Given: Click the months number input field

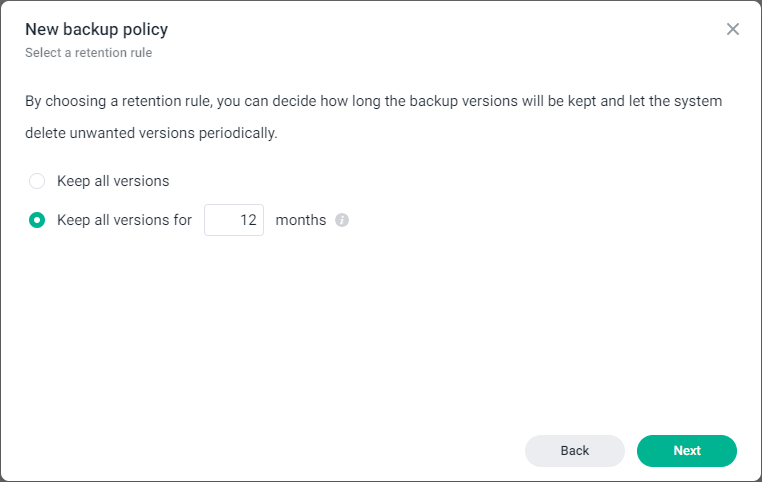Looking at the screenshot, I should 234,220.
